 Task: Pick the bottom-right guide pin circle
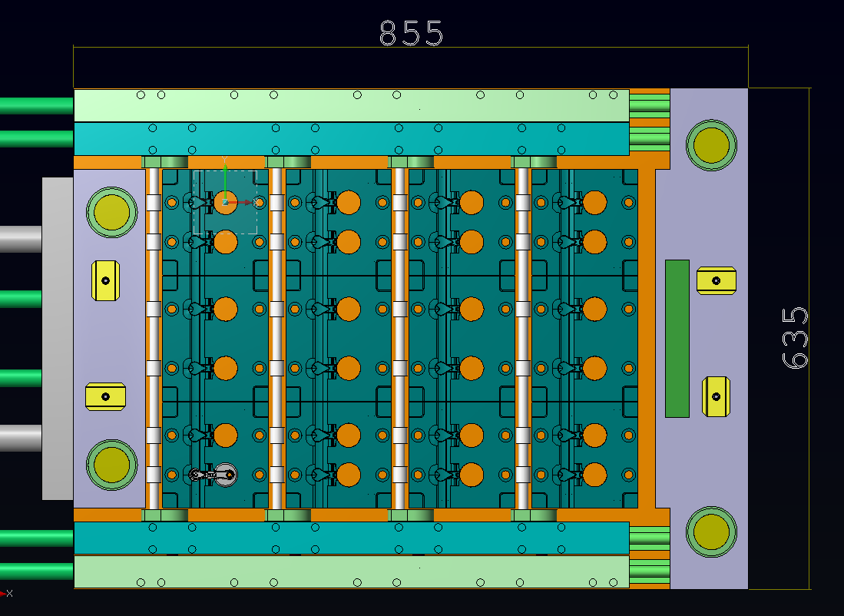pos(711,532)
